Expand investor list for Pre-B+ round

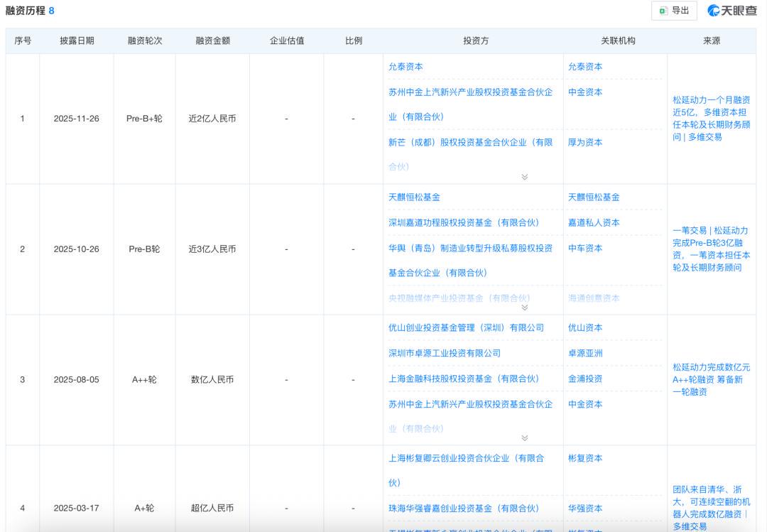524,177
